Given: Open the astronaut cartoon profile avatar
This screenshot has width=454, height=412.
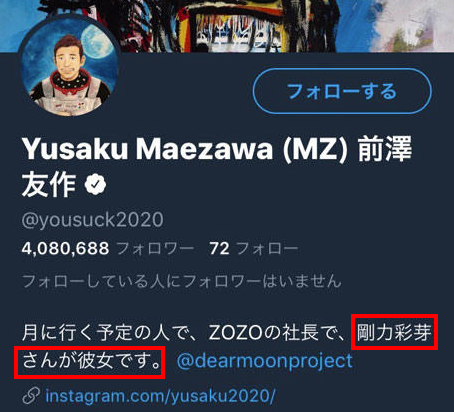Looking at the screenshot, I should click(x=69, y=66).
